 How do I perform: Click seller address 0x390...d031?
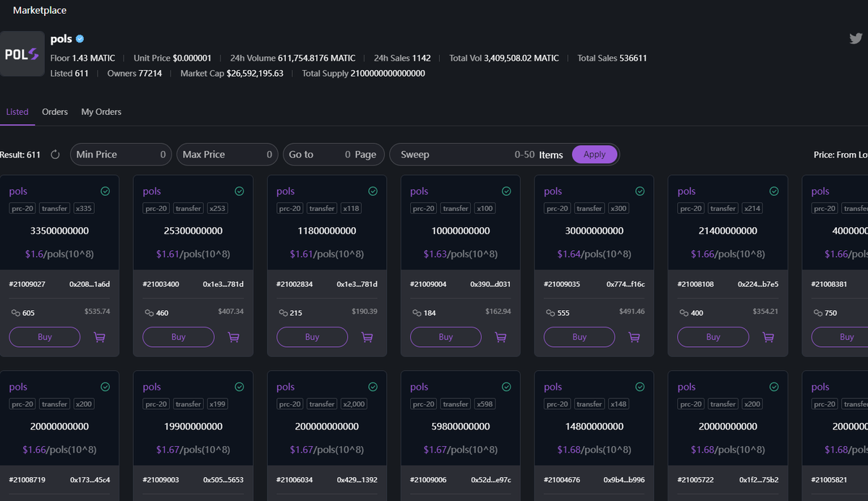point(490,284)
